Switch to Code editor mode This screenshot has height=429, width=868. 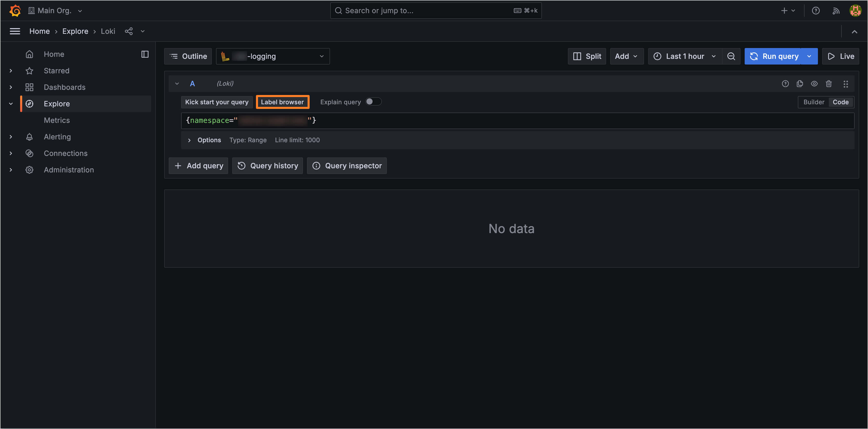pyautogui.click(x=841, y=102)
